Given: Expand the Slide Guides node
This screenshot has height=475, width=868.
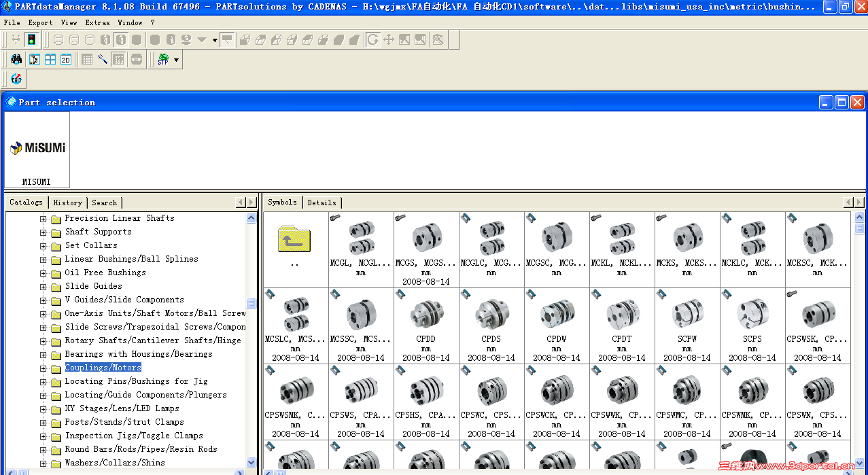Looking at the screenshot, I should point(44,287).
